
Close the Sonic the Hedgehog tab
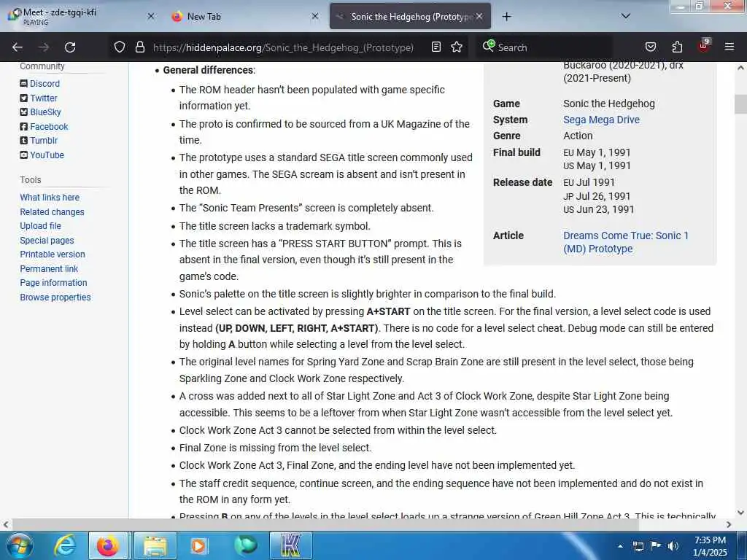click(x=479, y=16)
